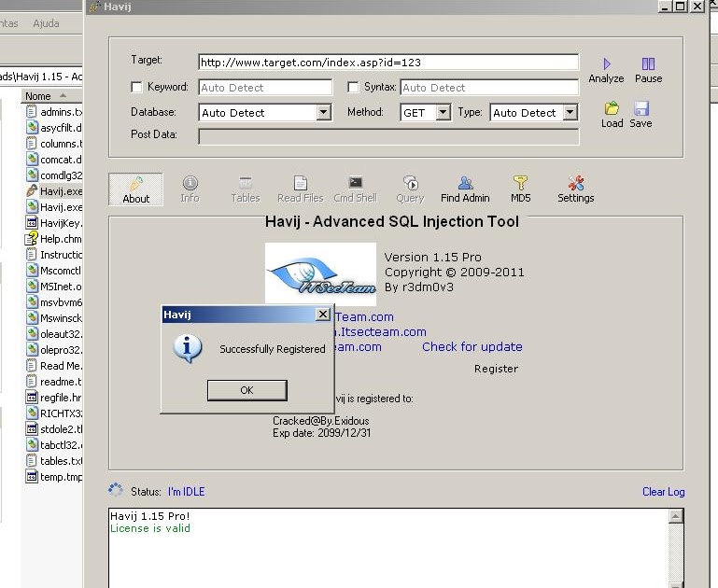Expand the Database dropdown

pyautogui.click(x=323, y=112)
